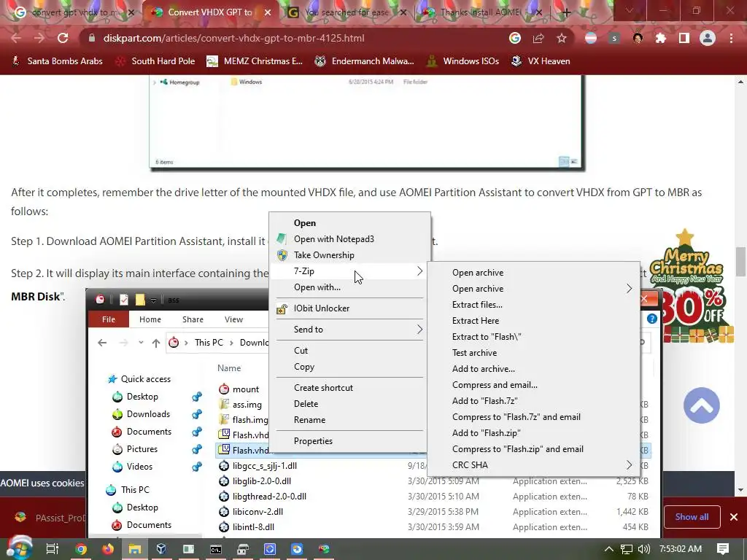This screenshot has width=747, height=560.
Task: Launch Chrome from the taskbar
Action: pyautogui.click(x=81, y=549)
